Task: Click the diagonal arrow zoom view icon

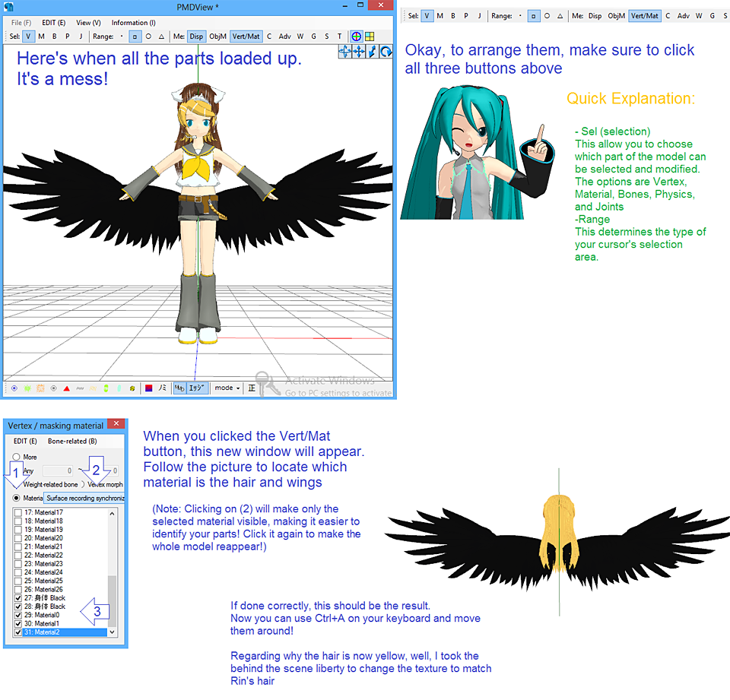Action: 372,52
